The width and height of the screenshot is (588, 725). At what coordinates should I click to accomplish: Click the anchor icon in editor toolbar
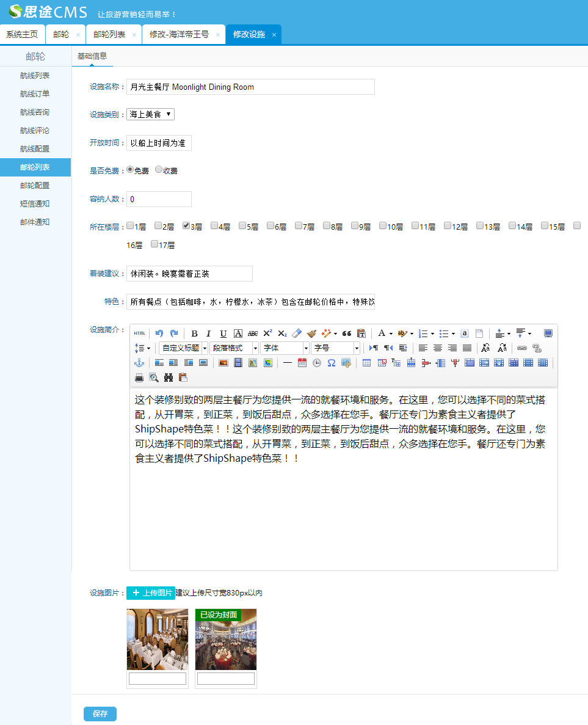click(x=139, y=363)
